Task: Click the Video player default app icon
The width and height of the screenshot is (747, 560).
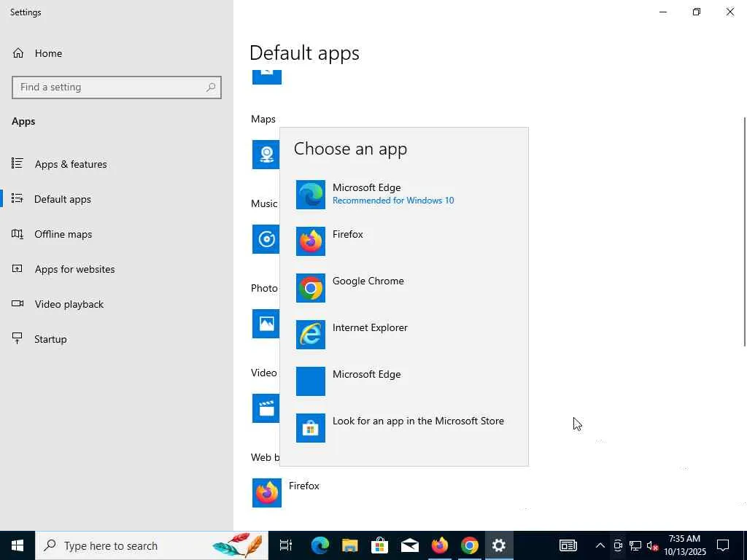Action: click(266, 408)
